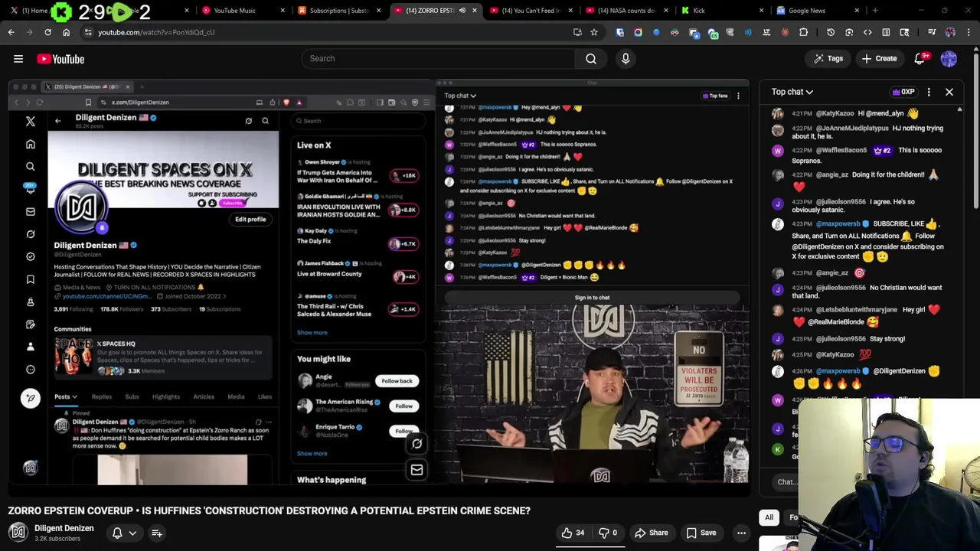980x551 pixels.
Task: Like the video (34 likes)
Action: point(573,533)
